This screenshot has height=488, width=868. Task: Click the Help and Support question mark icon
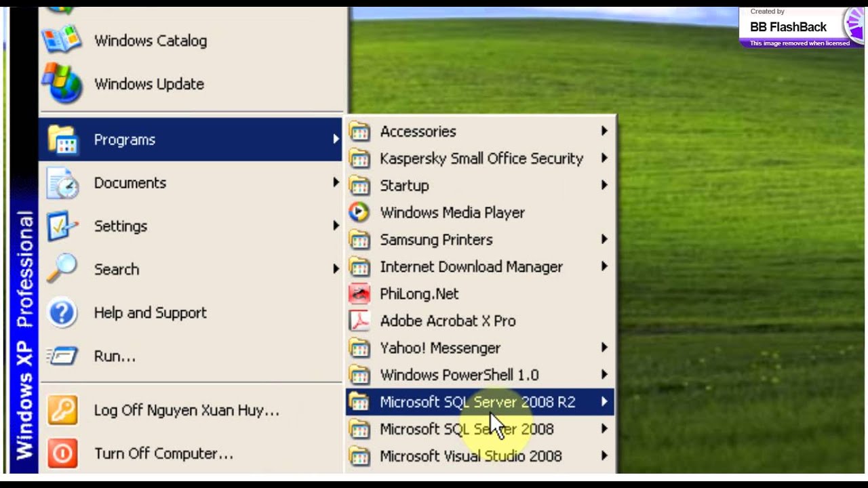click(x=62, y=313)
